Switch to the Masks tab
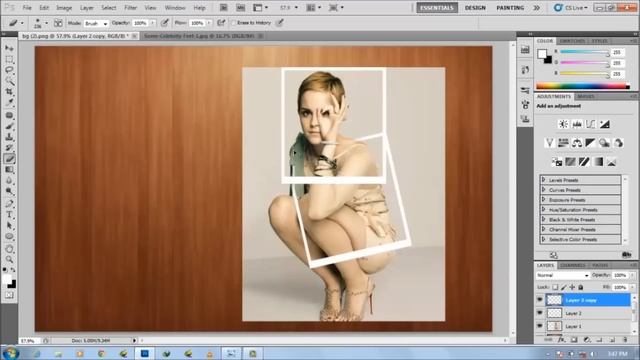 (x=586, y=96)
